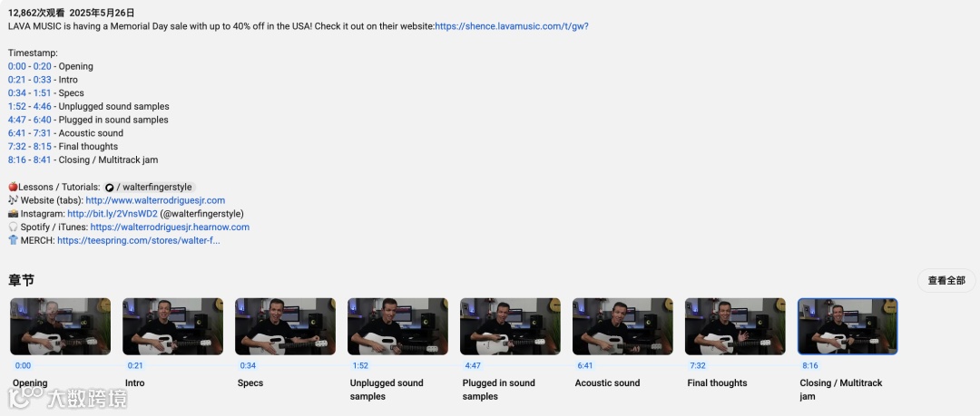
Task: Click the 8:16 chapter time marker
Action: 810,366
